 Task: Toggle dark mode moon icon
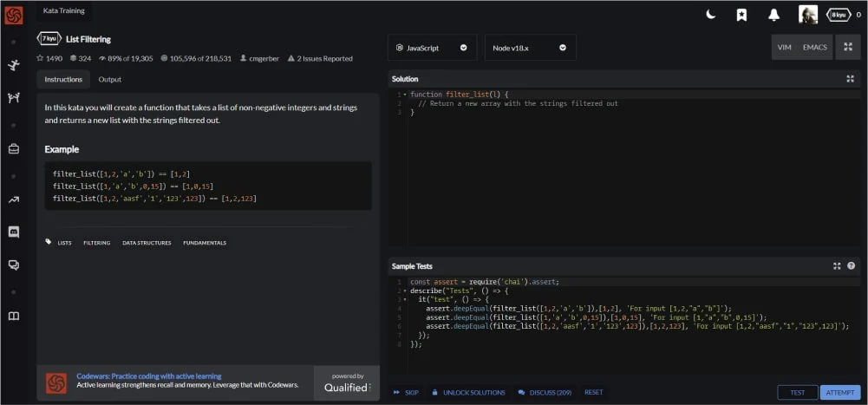(x=710, y=15)
